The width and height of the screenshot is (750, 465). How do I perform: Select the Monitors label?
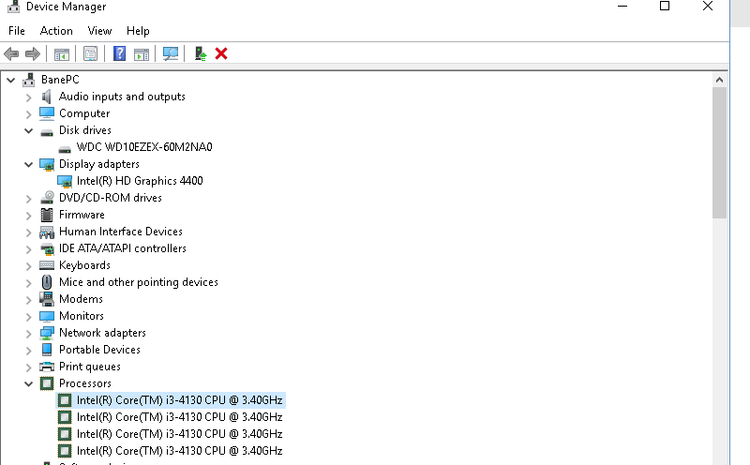click(x=81, y=316)
